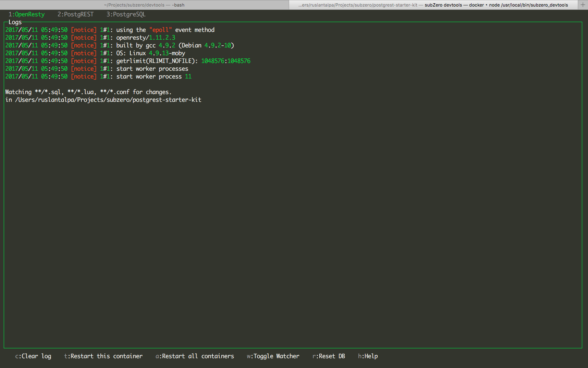The width and height of the screenshot is (588, 368).
Task: Click the openresty/1.11.2.3 log line
Action: coord(90,38)
